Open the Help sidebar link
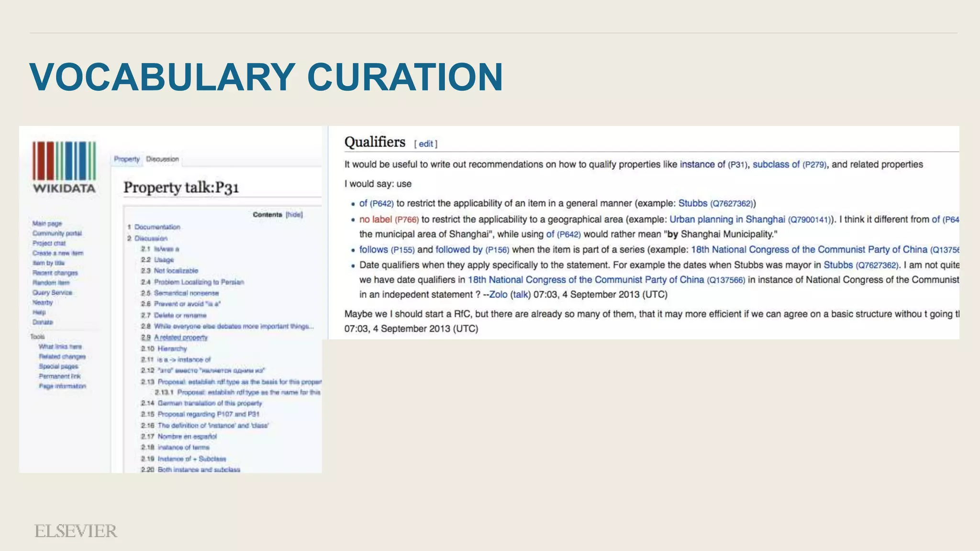The image size is (980, 551). pos(39,312)
